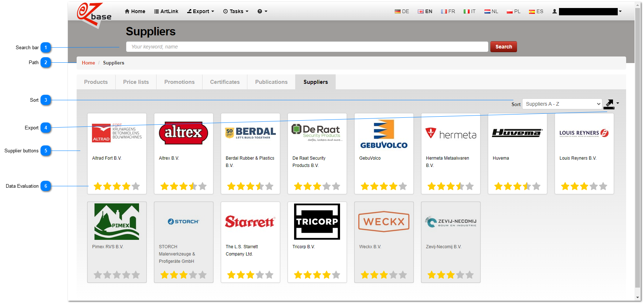Open the Altrad Fort B.V. logo

(x=117, y=133)
